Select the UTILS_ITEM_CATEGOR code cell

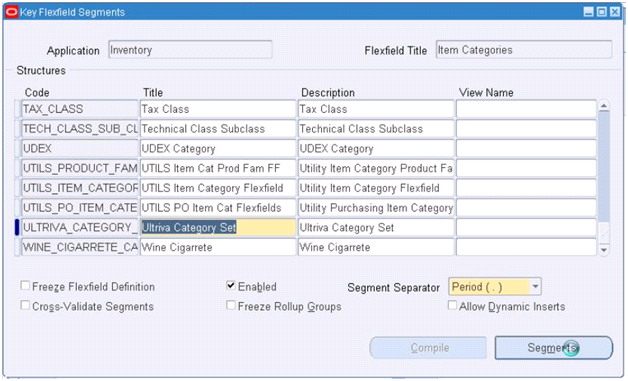pyautogui.click(x=79, y=188)
